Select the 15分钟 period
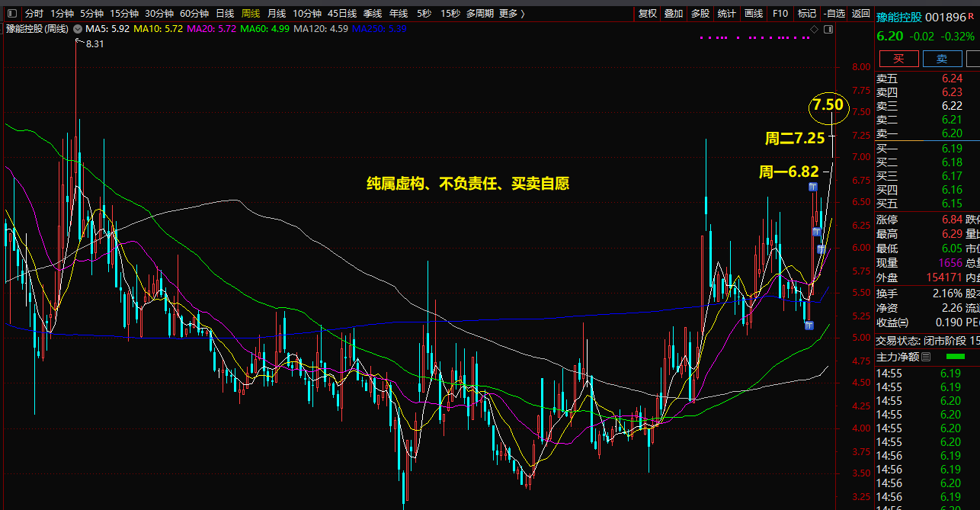The width and height of the screenshot is (980, 510). point(124,13)
